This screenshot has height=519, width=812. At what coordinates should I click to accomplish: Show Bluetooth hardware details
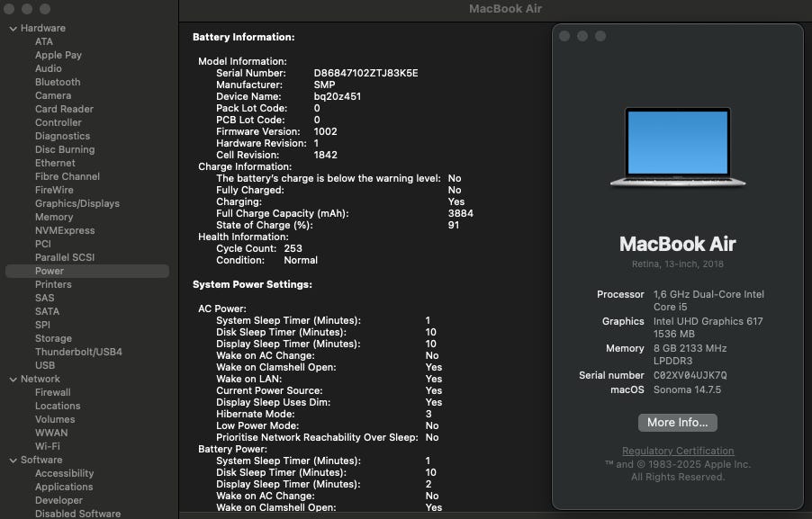click(x=58, y=82)
